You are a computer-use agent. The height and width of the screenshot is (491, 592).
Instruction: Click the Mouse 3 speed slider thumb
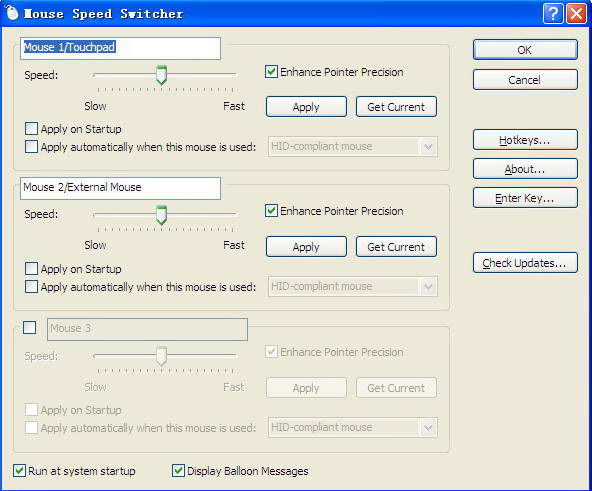[161, 356]
